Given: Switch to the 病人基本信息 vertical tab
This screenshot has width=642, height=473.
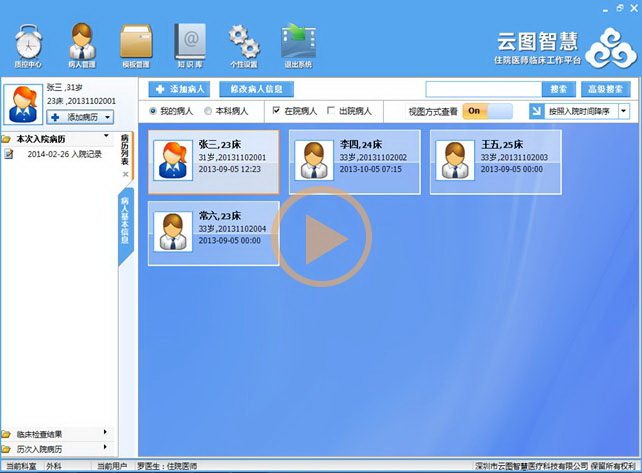Looking at the screenshot, I should (125, 221).
